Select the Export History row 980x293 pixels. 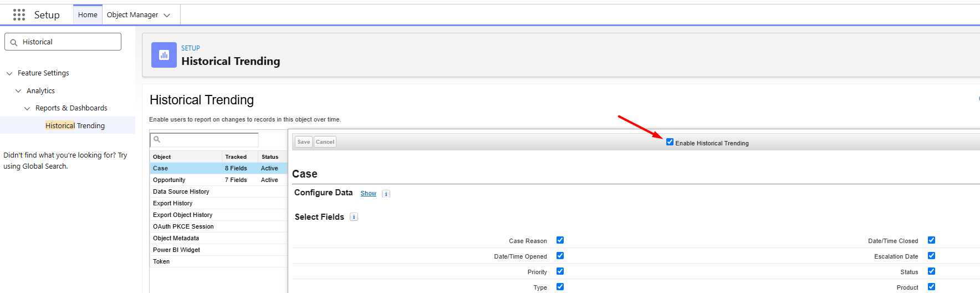(x=218, y=203)
